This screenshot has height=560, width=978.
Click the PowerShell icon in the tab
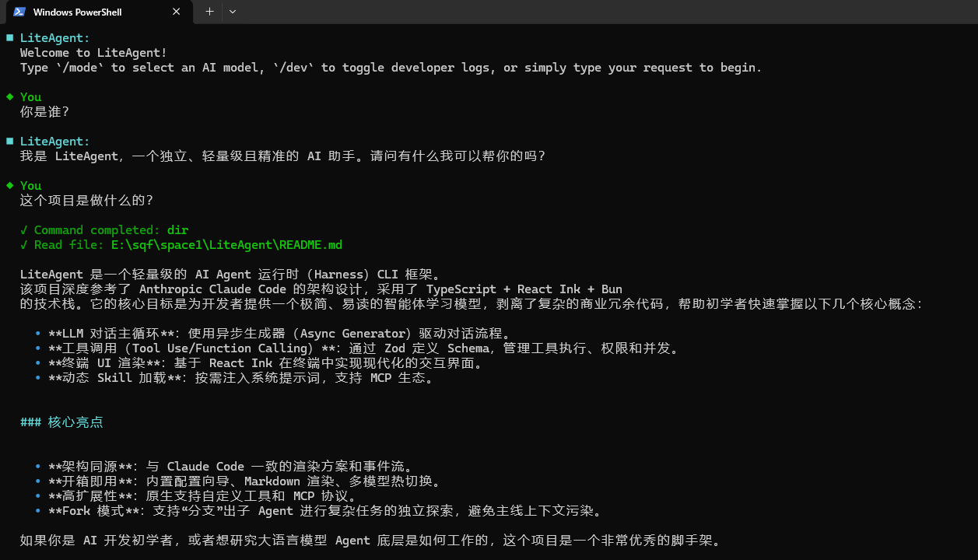click(x=19, y=12)
